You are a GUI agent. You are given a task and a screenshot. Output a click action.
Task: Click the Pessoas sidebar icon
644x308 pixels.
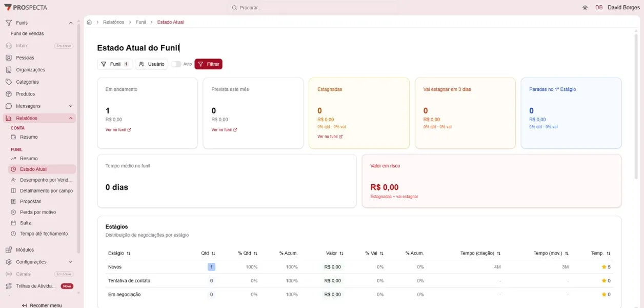tap(9, 58)
